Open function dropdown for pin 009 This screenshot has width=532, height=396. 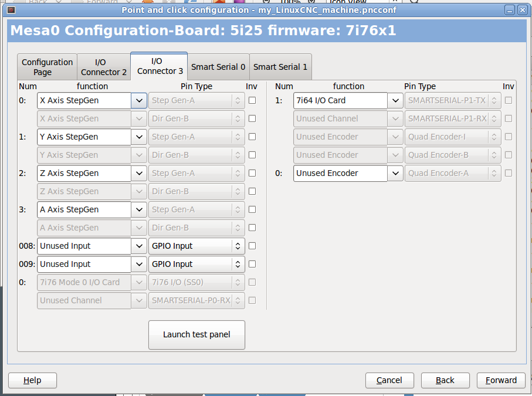point(139,264)
